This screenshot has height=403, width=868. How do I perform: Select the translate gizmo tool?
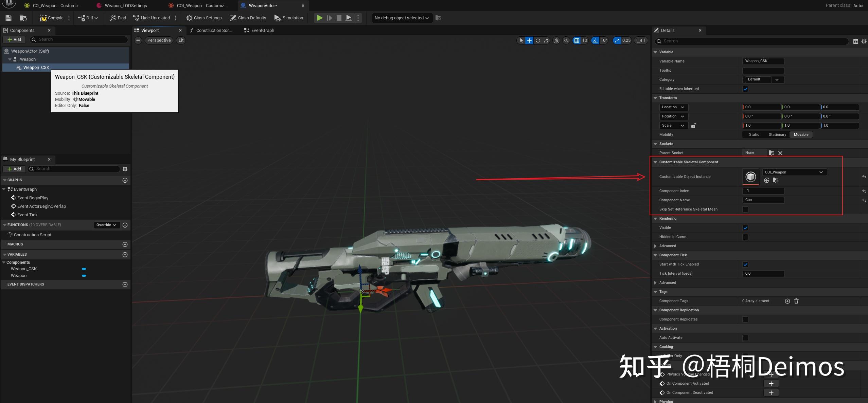click(529, 40)
